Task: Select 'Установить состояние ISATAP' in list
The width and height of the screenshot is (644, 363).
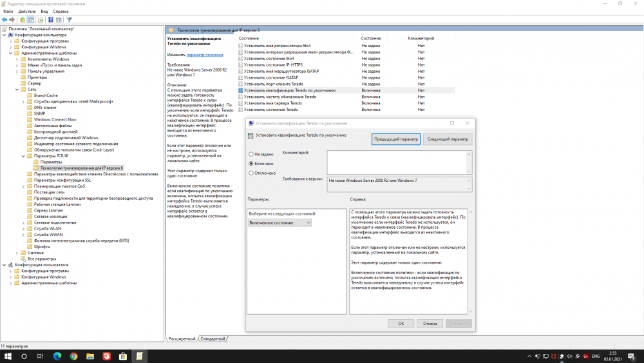Action: [271, 78]
